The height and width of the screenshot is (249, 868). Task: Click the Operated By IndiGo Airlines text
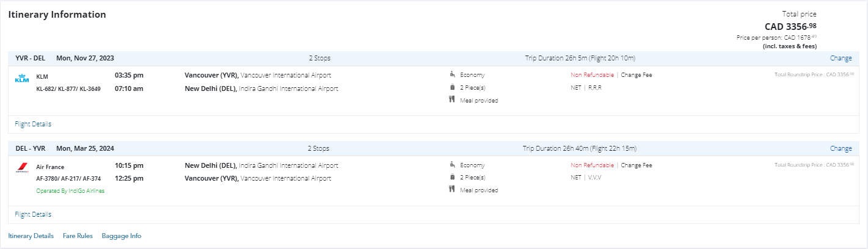pos(70,191)
